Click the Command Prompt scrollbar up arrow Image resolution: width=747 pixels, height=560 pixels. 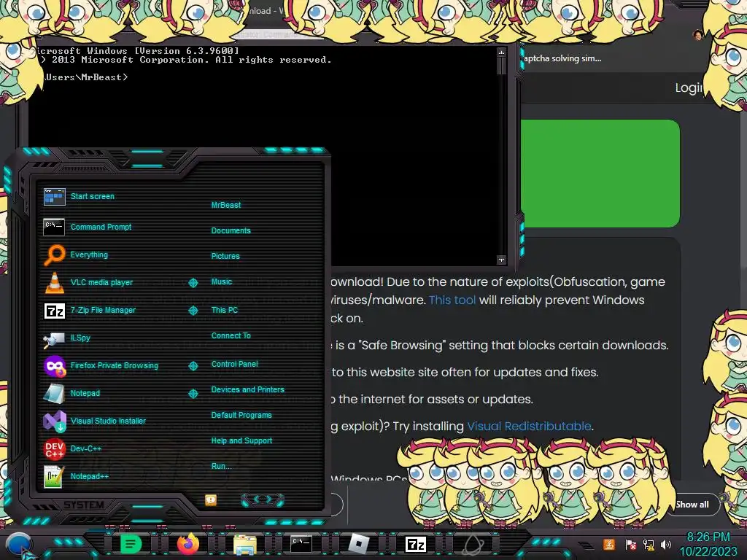[x=501, y=52]
